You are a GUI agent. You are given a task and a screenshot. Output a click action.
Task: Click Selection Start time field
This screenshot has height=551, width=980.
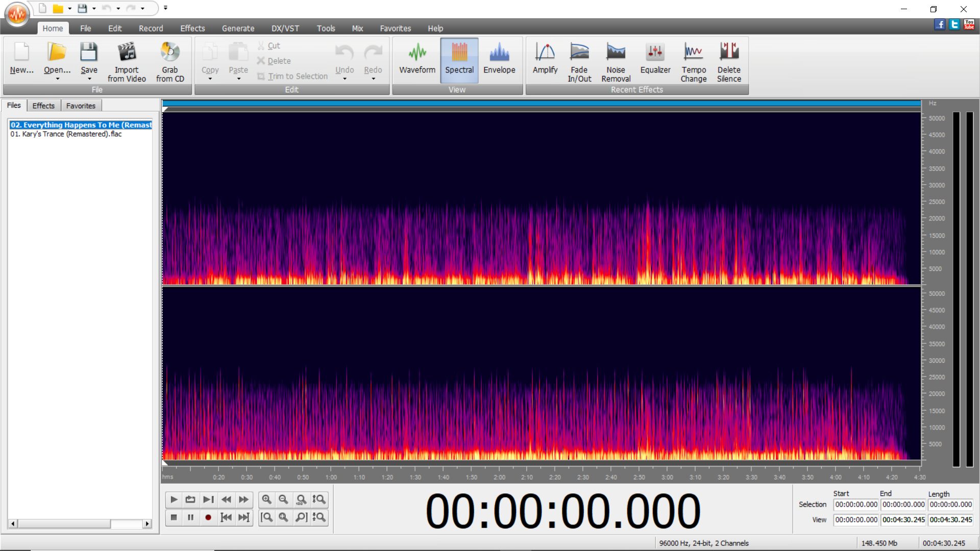point(856,505)
